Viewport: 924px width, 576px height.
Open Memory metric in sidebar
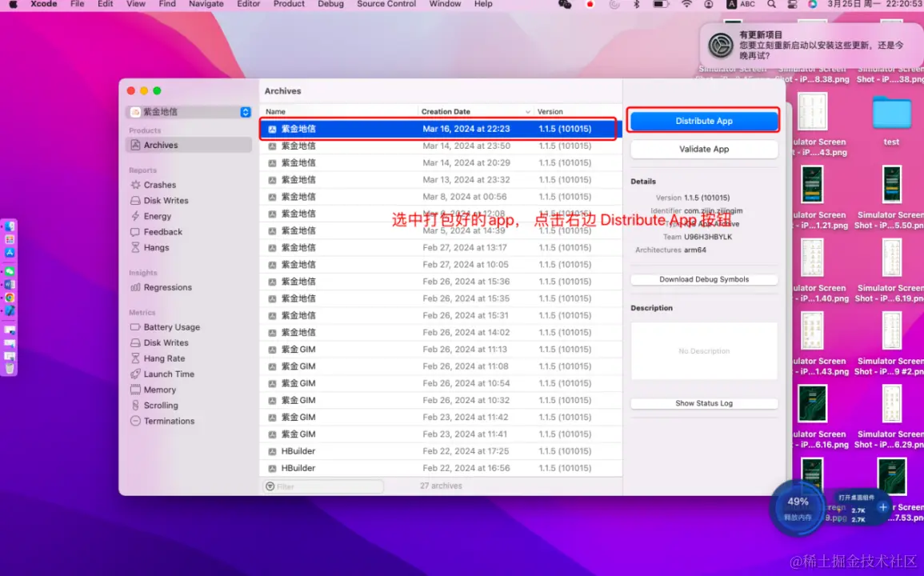coord(159,390)
